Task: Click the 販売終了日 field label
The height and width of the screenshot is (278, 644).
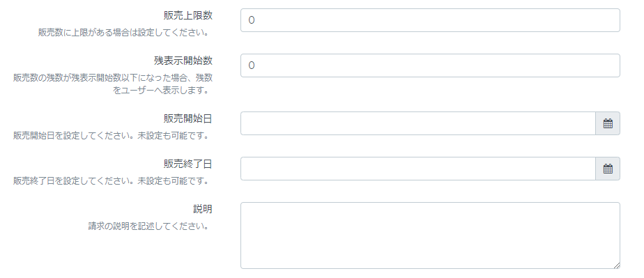Action: (x=187, y=164)
